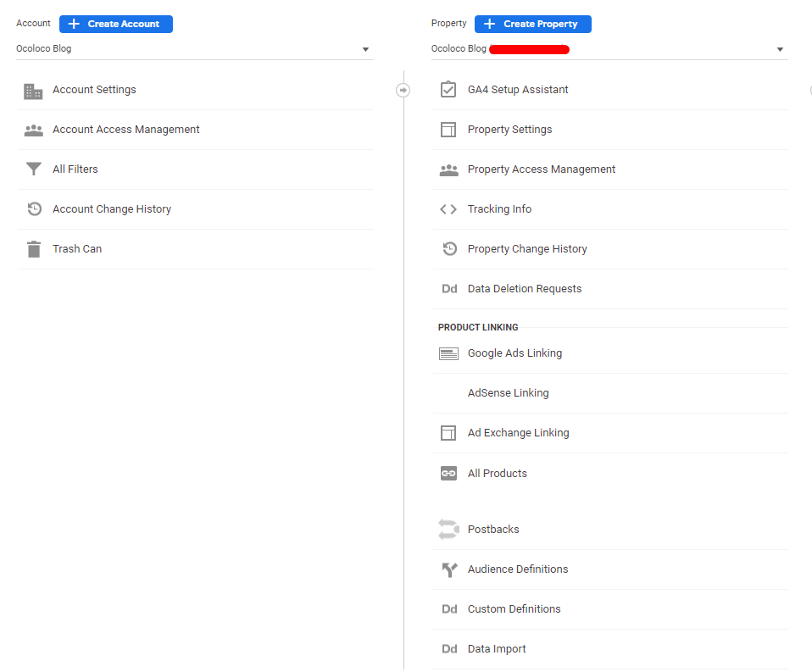Click the plus icon in Create Property
This screenshot has width=812, height=672.
489,24
